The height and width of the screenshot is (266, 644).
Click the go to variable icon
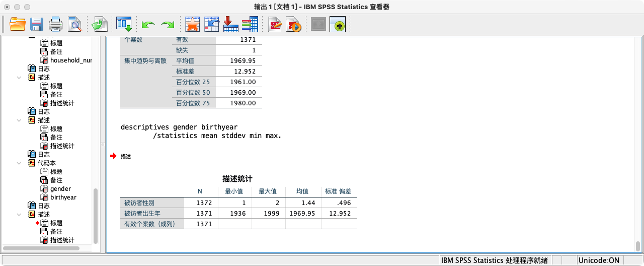tap(230, 24)
